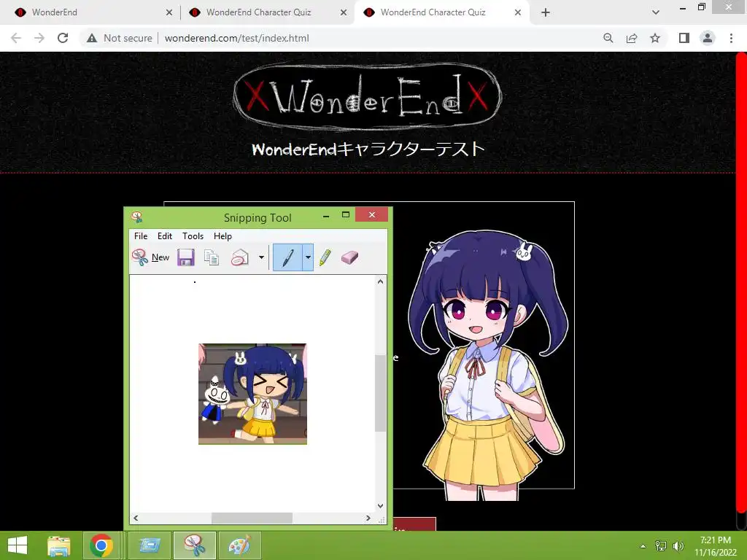Save the snip with floppy disk icon
Image resolution: width=747 pixels, height=560 pixels.
pos(186,257)
